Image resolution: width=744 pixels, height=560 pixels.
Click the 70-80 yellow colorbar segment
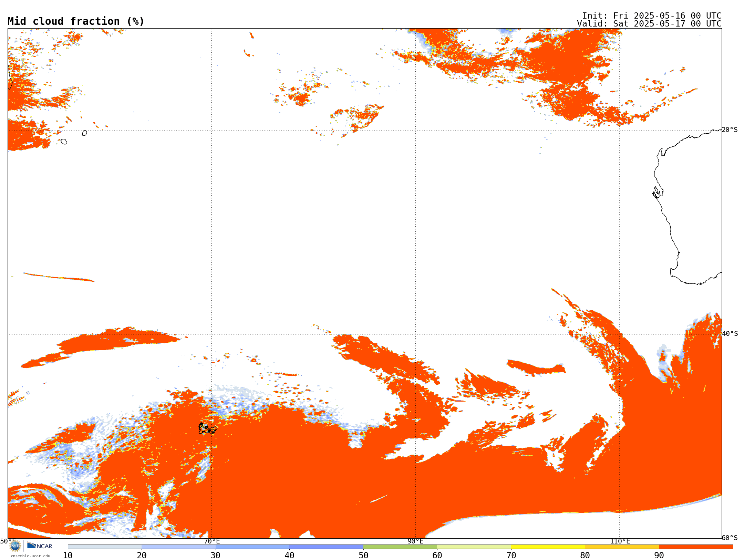[548, 547]
